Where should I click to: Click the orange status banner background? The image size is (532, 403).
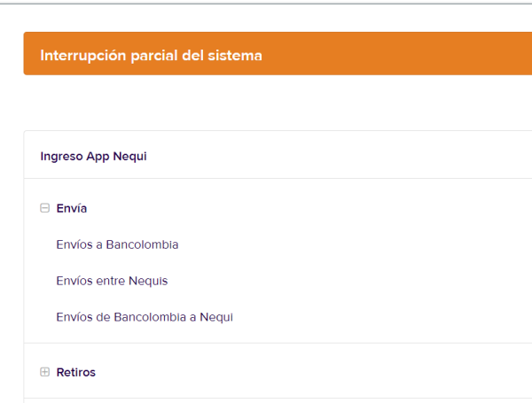pyautogui.click(x=399, y=55)
